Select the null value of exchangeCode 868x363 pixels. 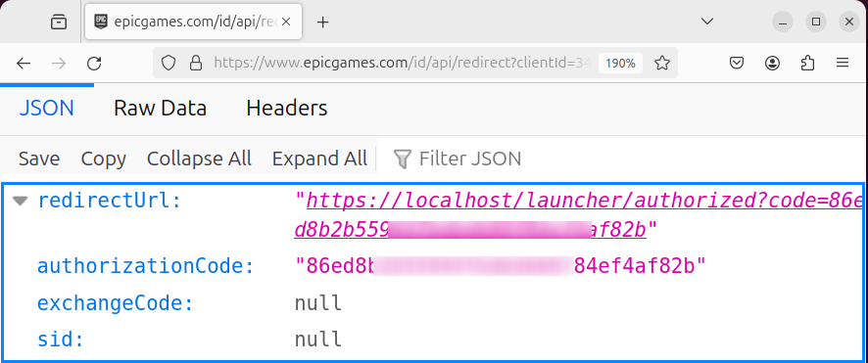pos(318,303)
